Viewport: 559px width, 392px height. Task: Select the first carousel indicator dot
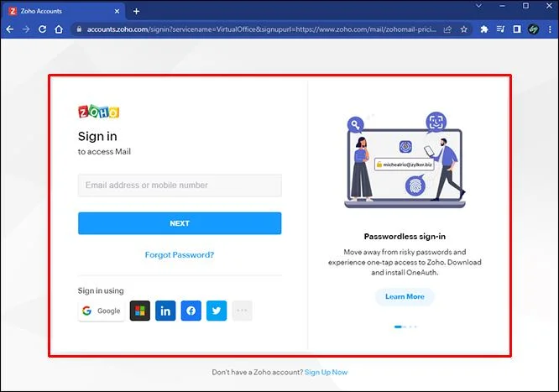click(398, 327)
